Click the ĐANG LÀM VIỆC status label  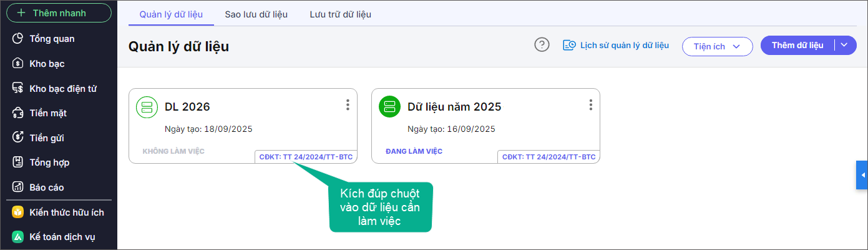pyautogui.click(x=414, y=151)
